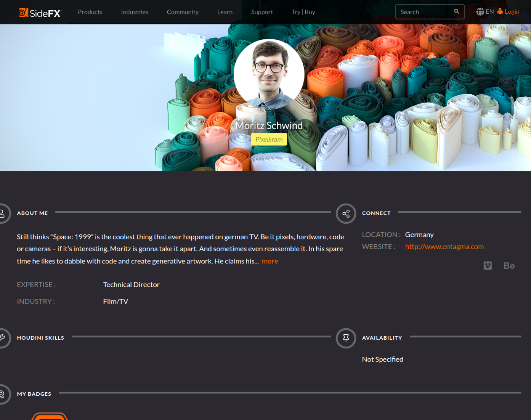Image resolution: width=531 pixels, height=420 pixels.
Task: Click the My Badges ribbon icon
Action: click(2, 394)
